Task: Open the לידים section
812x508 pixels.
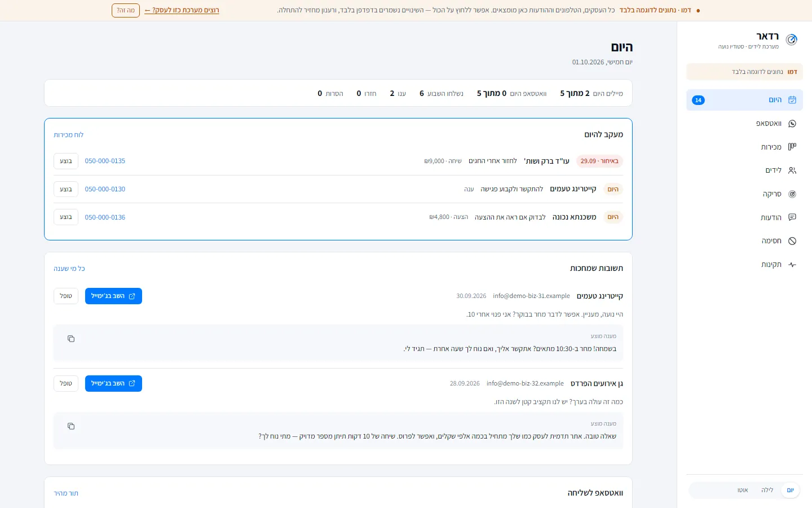Action: click(x=744, y=170)
